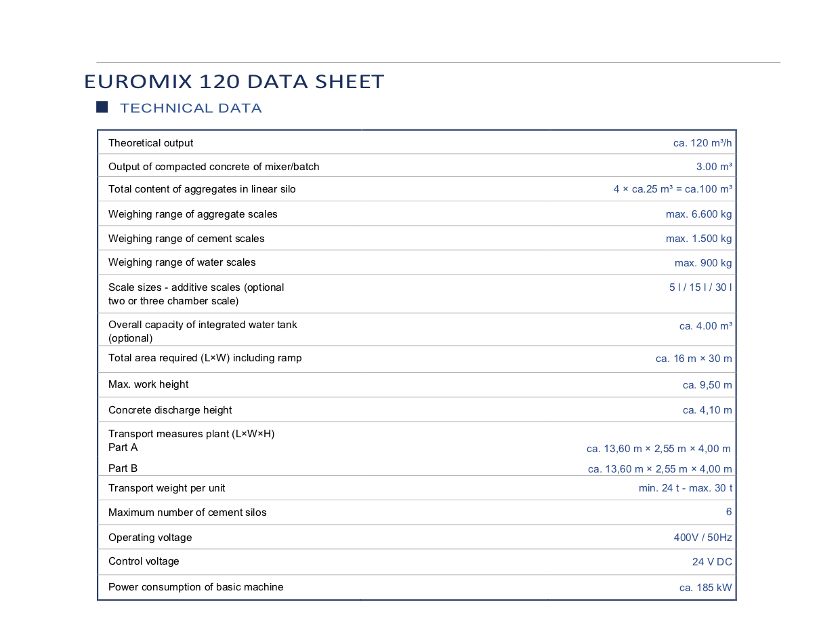Select the max. 6.600 kg value
The width and height of the screenshot is (840, 644).
pos(698,214)
